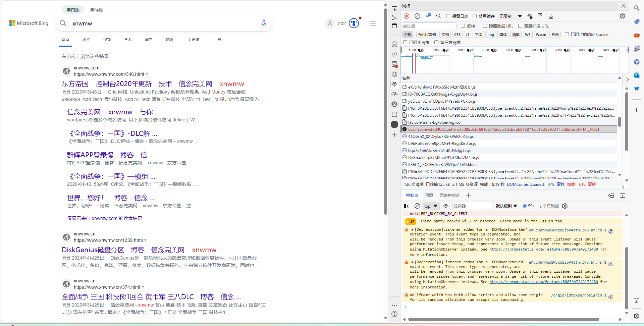
Task: Open dropdown next to xnwmw.cn/374.html URL
Action: [143, 287]
